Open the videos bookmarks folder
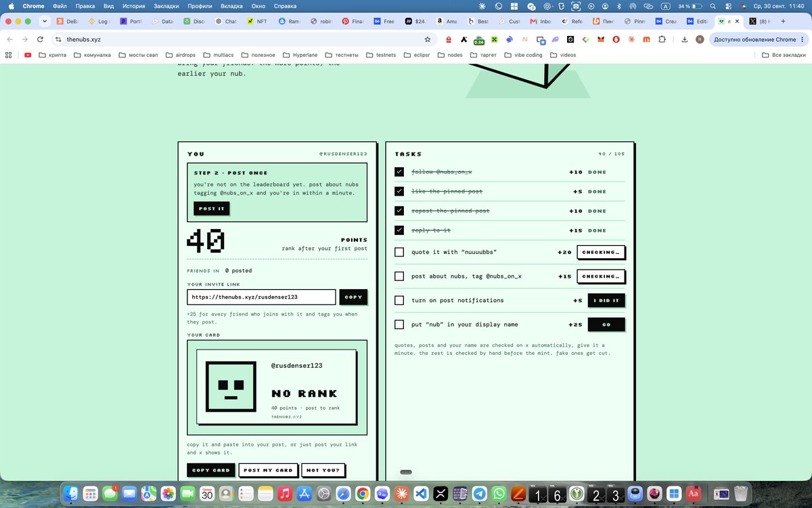The width and height of the screenshot is (812, 508). (x=562, y=55)
